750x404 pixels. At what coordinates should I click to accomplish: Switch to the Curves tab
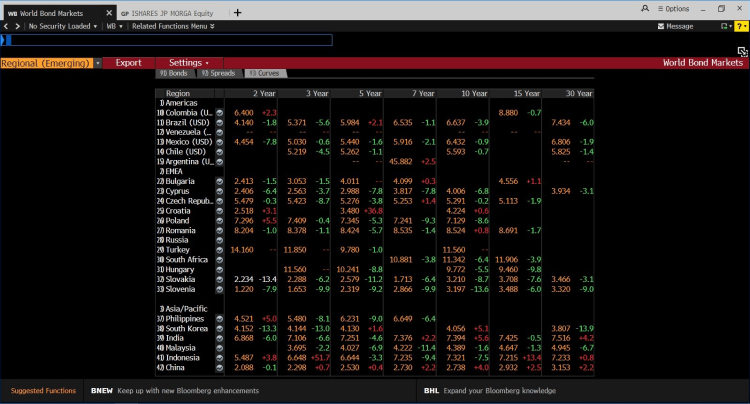tap(265, 73)
